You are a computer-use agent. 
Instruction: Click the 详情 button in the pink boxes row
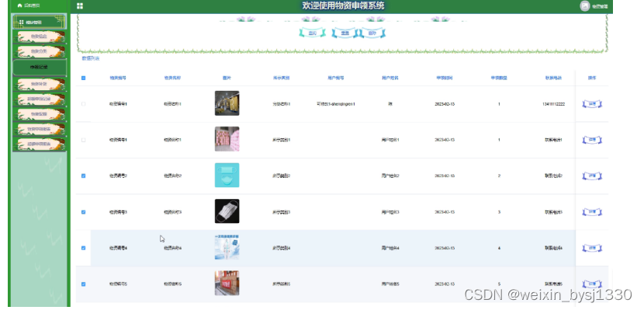point(592,140)
